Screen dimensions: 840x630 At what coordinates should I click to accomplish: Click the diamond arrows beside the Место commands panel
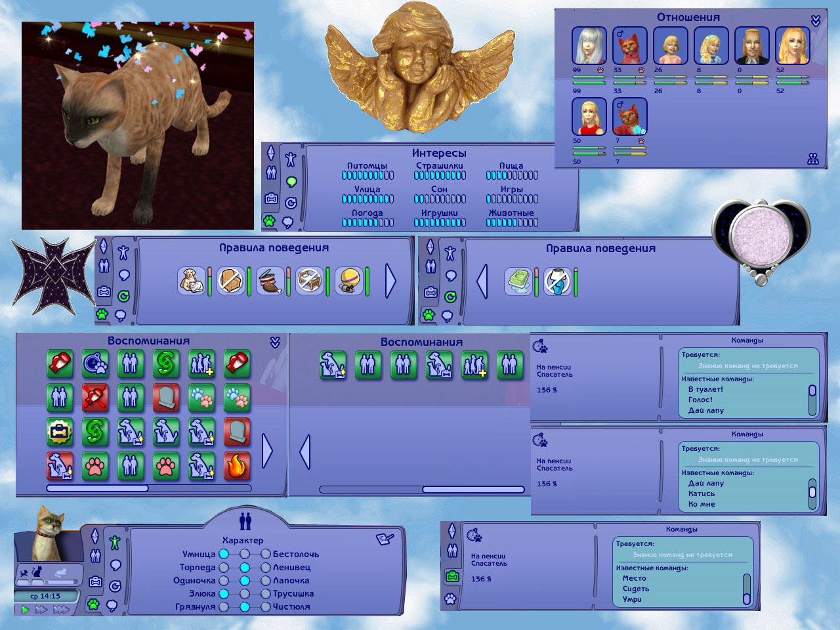click(x=451, y=530)
